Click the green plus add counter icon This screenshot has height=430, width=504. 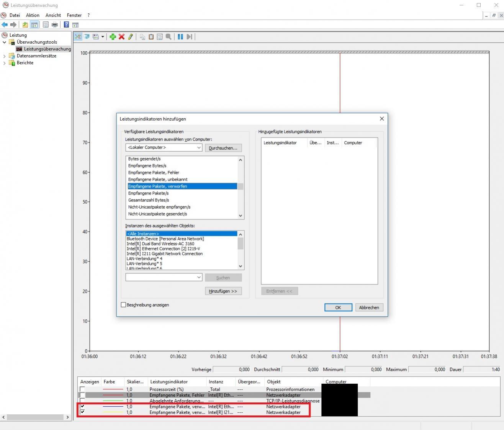(x=113, y=37)
